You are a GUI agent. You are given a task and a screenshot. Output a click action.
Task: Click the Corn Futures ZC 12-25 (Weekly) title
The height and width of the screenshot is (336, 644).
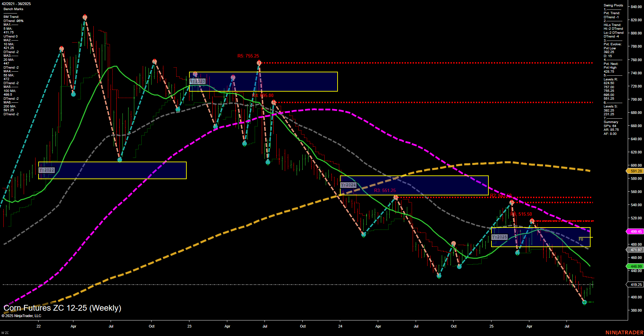[63, 308]
